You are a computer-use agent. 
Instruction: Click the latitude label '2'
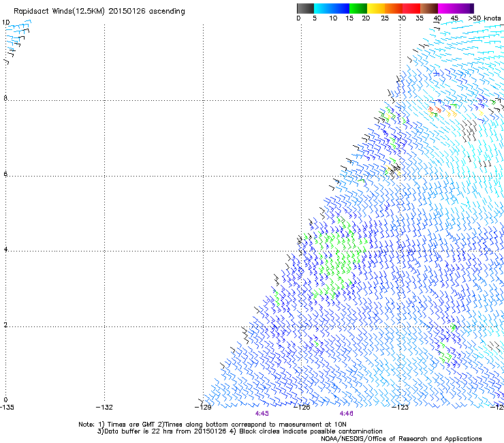pos(5,325)
